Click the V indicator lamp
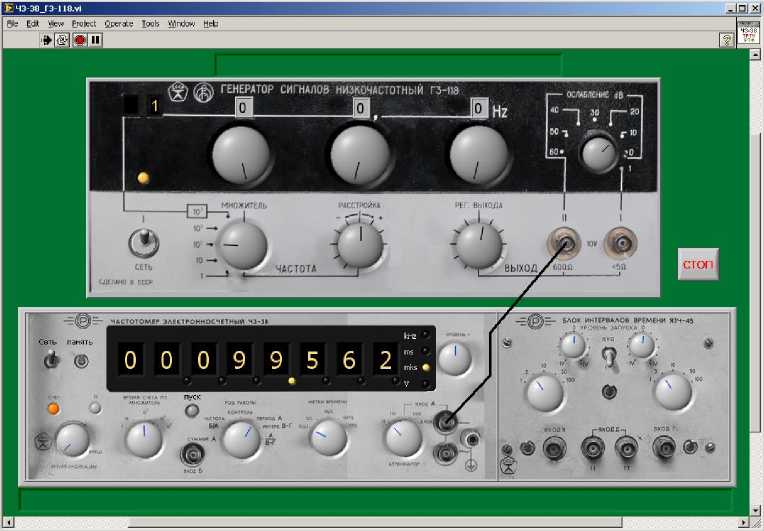764x531 pixels. (426, 384)
